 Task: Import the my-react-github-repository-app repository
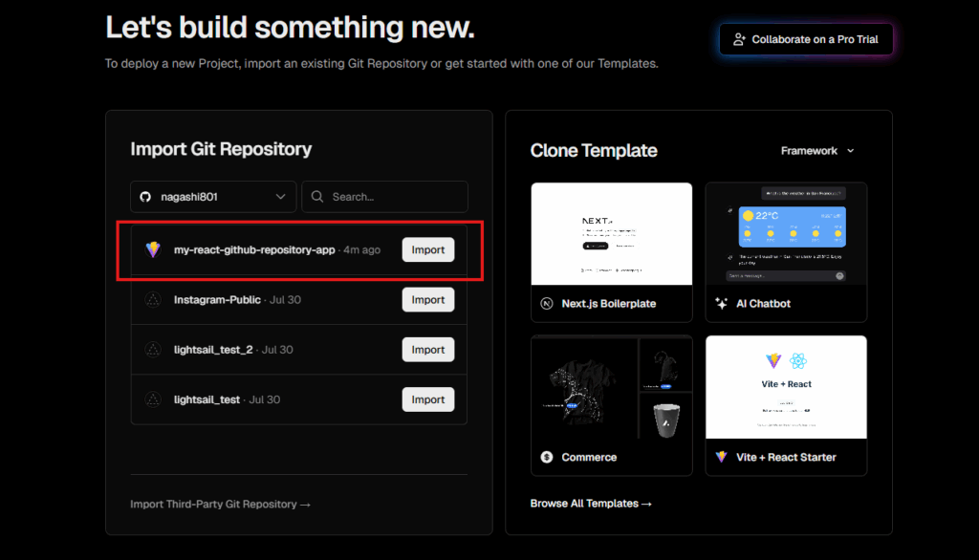point(427,249)
